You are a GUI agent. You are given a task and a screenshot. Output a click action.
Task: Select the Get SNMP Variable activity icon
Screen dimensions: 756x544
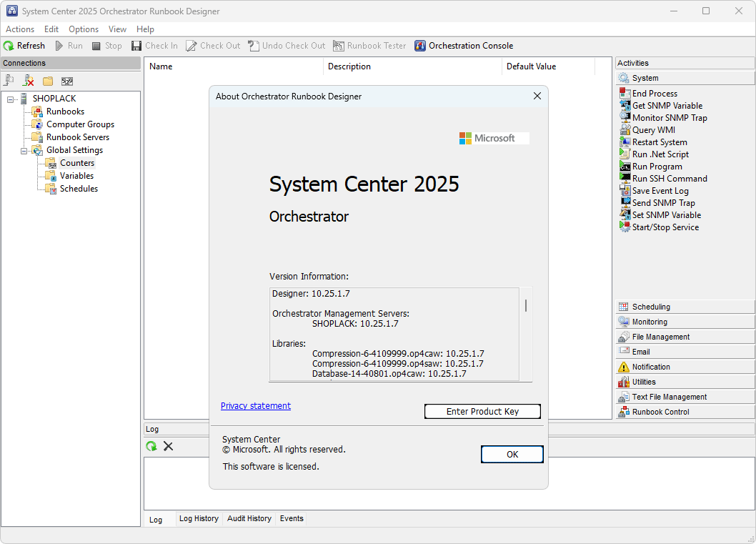point(625,105)
